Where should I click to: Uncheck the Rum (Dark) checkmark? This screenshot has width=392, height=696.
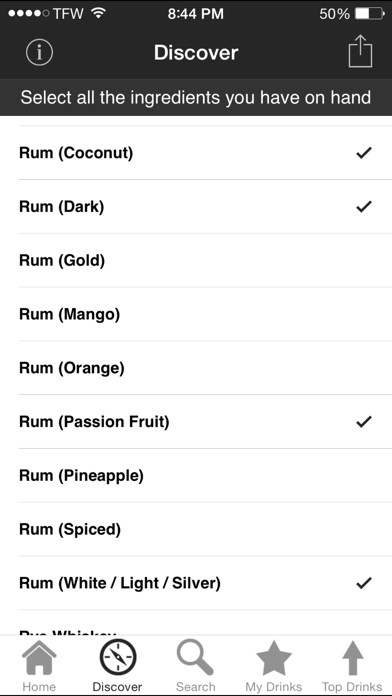(364, 207)
